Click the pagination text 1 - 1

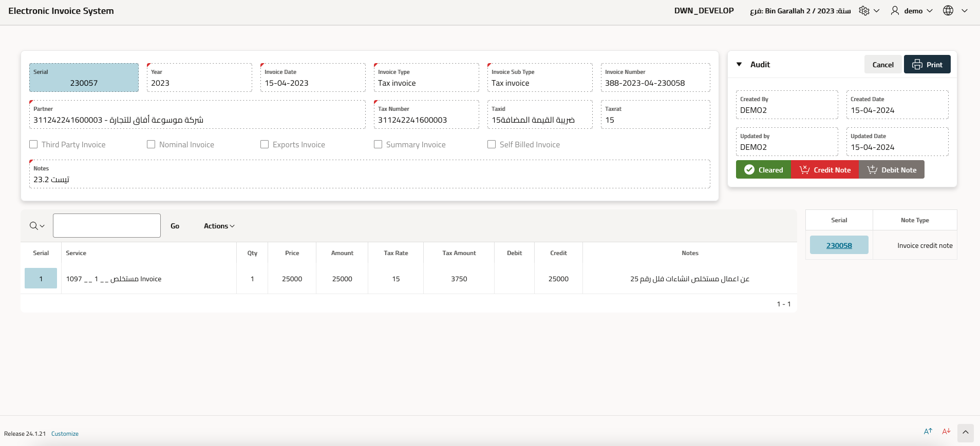coord(784,304)
